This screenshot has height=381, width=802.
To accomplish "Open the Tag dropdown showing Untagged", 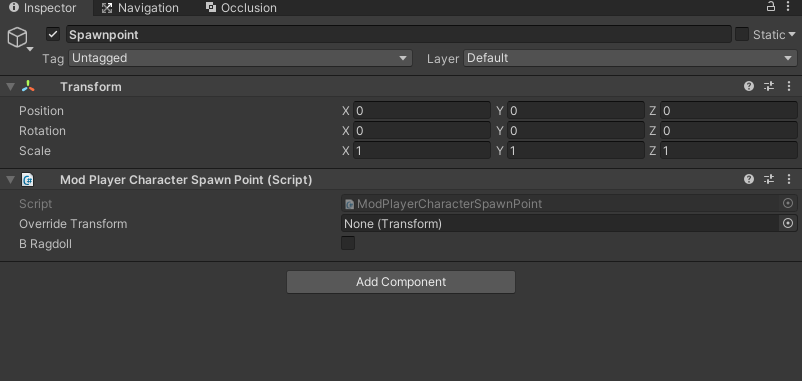I will pos(240,58).
